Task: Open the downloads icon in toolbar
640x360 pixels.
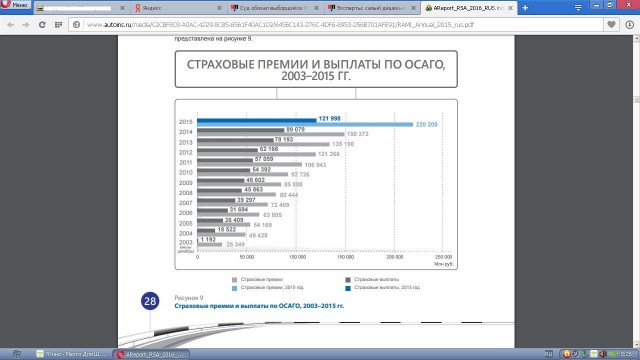Action: pos(630,25)
